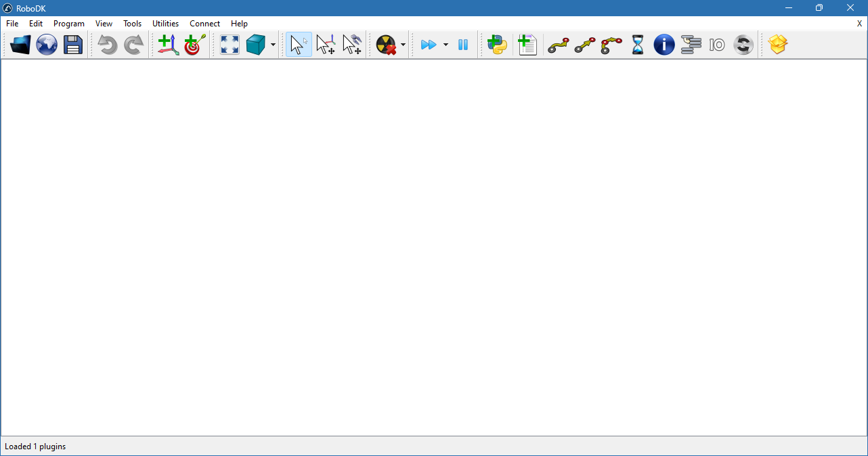Click the isometric view cube icon
Screen dimensions: 868x456
[x=255, y=45]
